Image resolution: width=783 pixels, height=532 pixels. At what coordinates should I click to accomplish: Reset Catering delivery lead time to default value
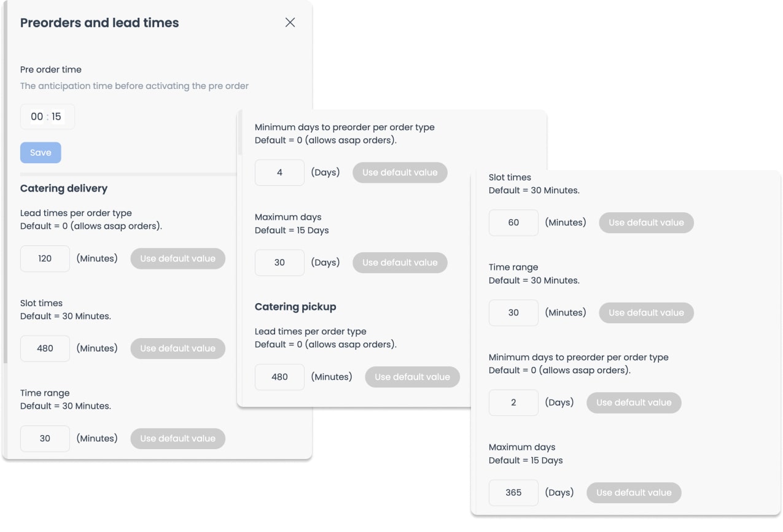177,258
